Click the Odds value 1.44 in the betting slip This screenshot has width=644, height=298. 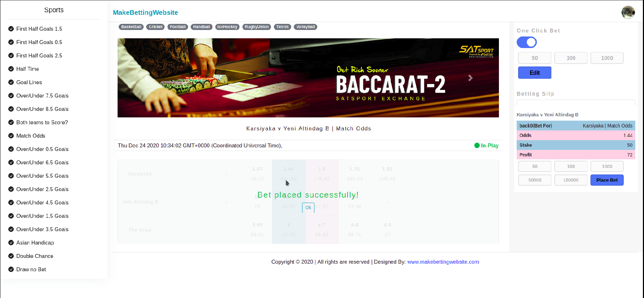tap(628, 135)
